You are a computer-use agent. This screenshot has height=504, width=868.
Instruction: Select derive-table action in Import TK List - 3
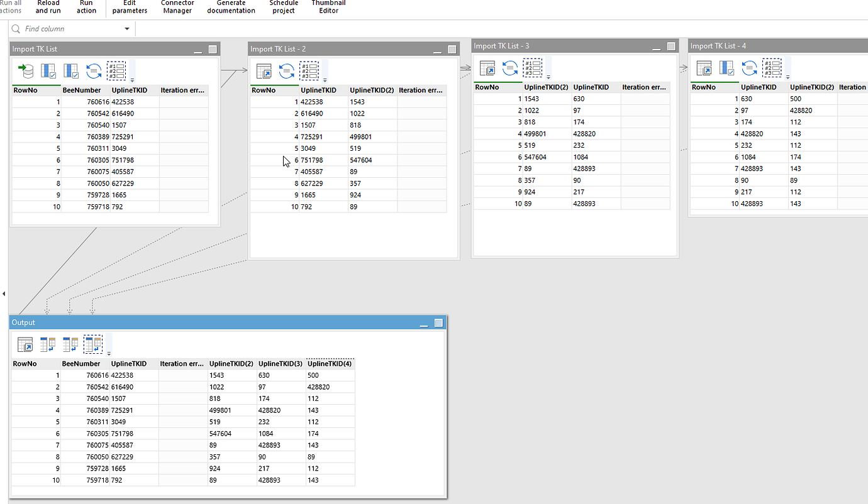coord(487,68)
